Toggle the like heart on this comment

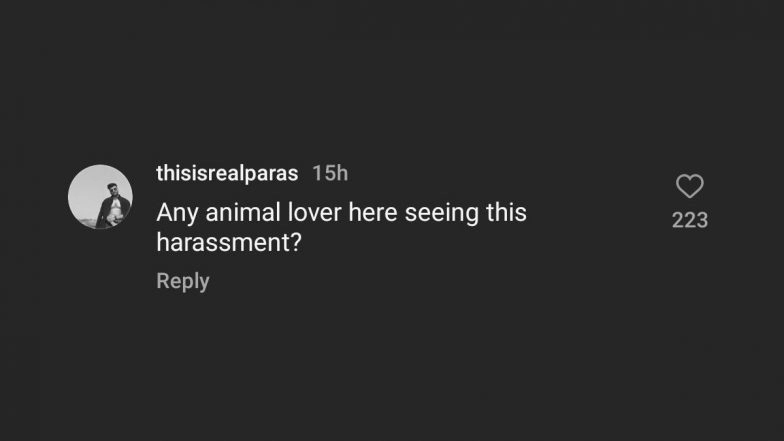coord(690,187)
